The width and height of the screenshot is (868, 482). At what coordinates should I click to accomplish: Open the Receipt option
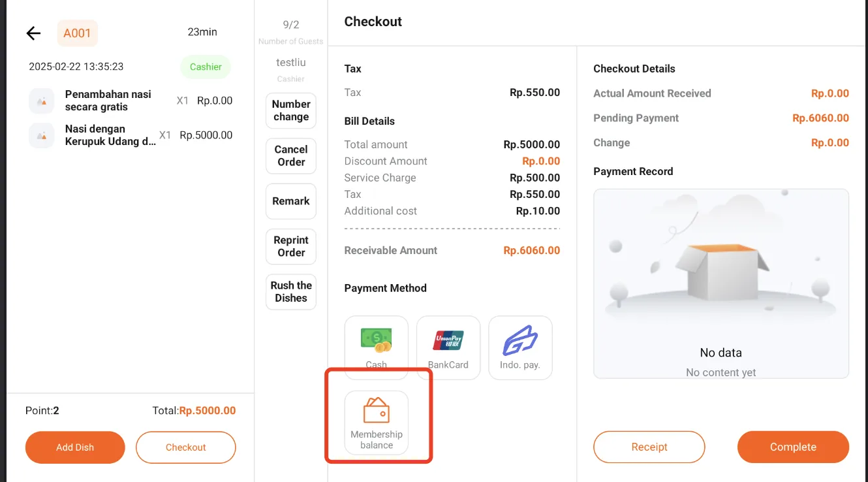649,447
